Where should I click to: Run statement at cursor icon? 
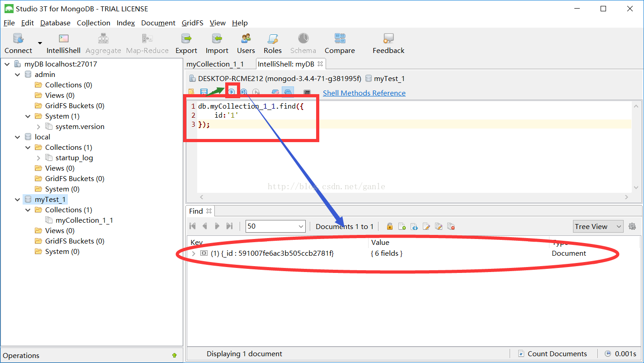(243, 92)
